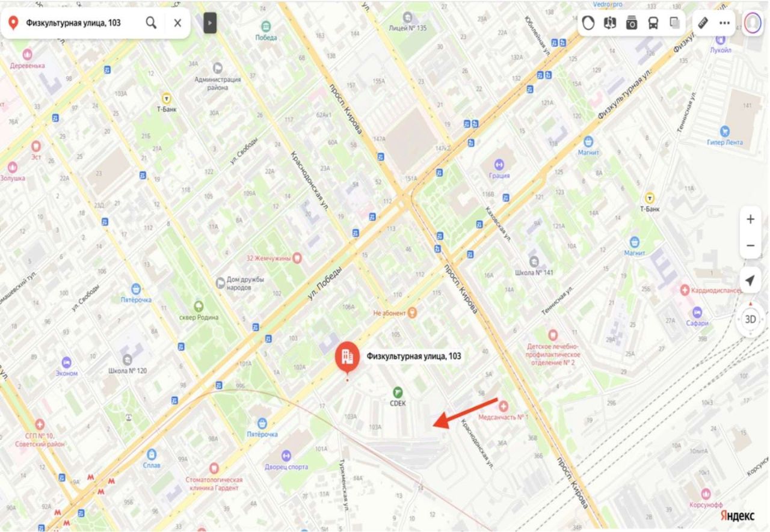Viewport: 770px width, 532px height.
Task: Select the CDEK place marker
Action: tap(397, 392)
